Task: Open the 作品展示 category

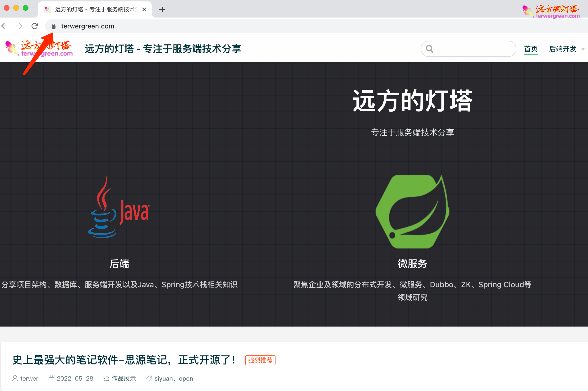Action: point(124,378)
